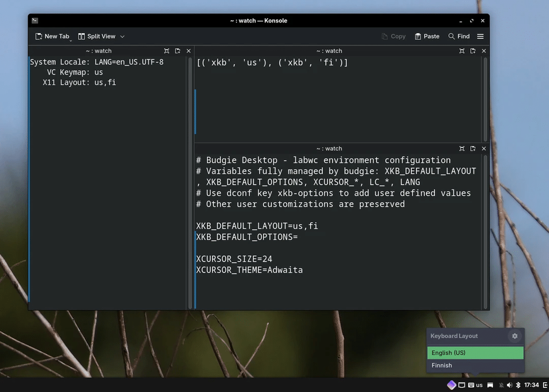Click the scrollbar of the System Locale pane
This screenshot has height=392, width=549.
[x=190, y=183]
